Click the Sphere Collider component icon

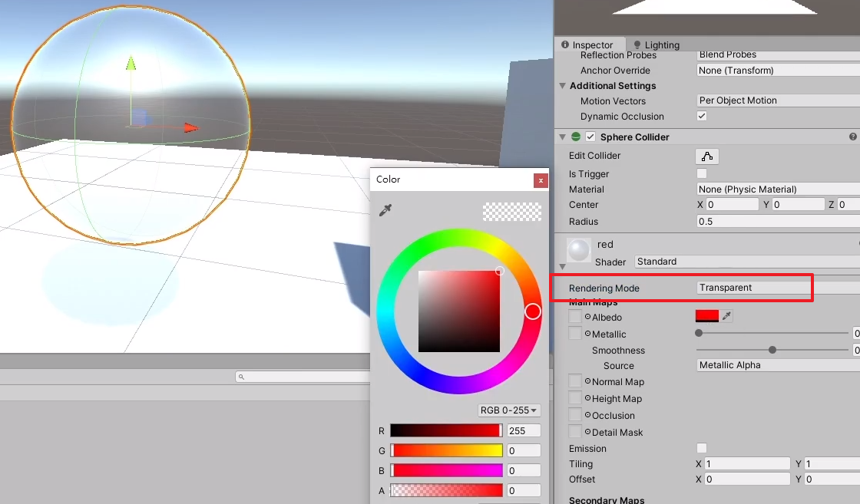(576, 137)
